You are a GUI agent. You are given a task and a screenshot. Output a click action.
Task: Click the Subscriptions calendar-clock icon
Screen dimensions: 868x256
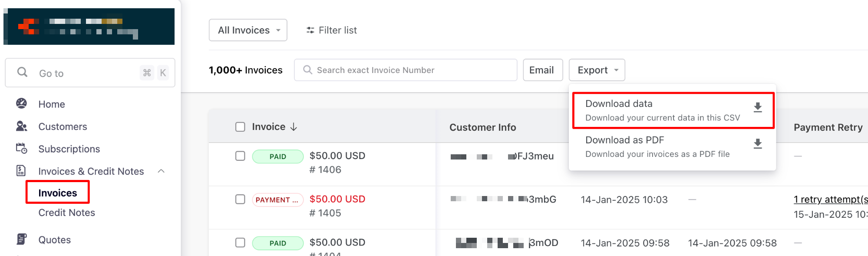tap(21, 148)
